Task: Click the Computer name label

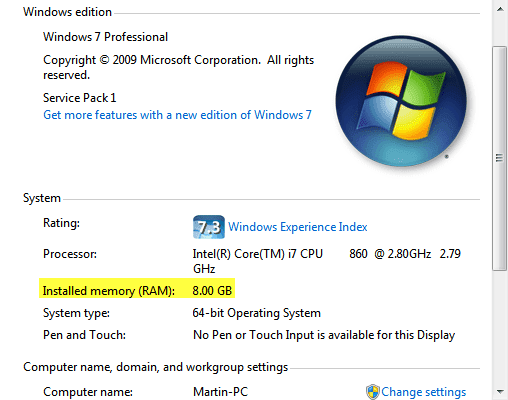Action: (88, 392)
